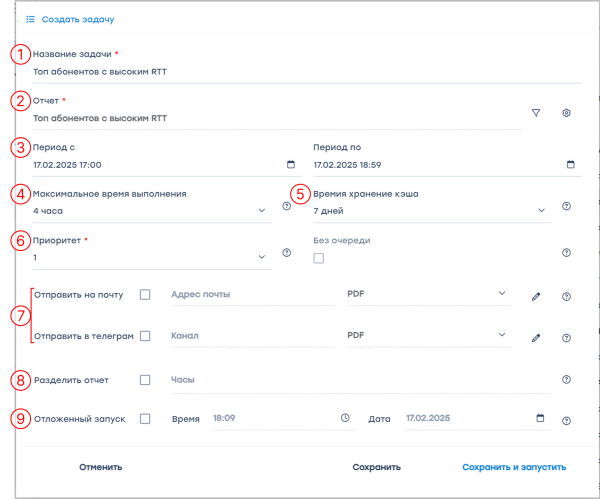Open calendar icon in Период по field
The image size is (600, 499).
pyautogui.click(x=571, y=164)
